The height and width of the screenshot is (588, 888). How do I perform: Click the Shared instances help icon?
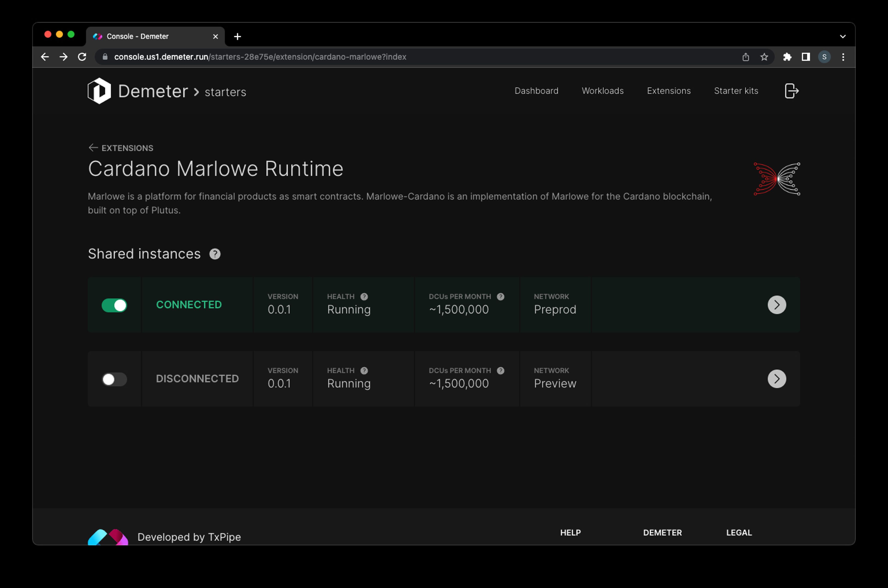(215, 254)
